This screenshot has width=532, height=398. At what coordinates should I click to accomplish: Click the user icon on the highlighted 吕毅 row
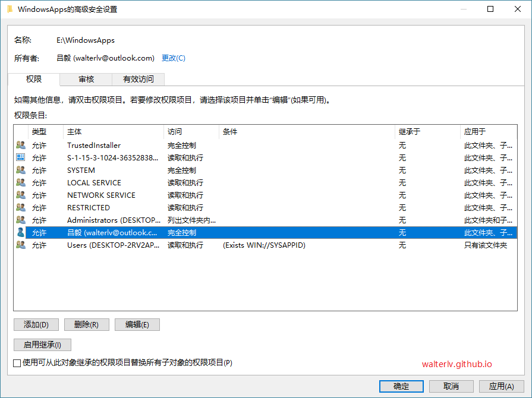pos(20,232)
